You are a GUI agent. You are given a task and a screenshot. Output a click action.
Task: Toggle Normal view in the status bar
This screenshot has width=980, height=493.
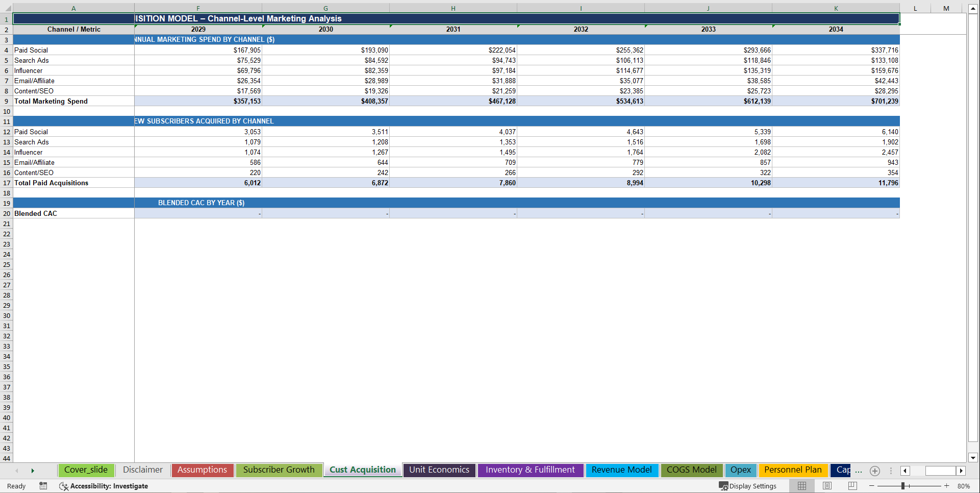click(801, 486)
